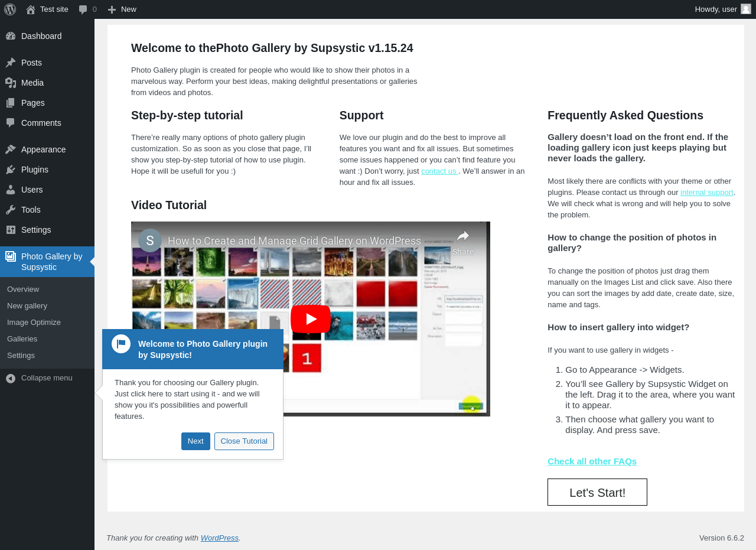The image size is (756, 550).
Task: Open Posts menu item
Action: coord(47,63)
